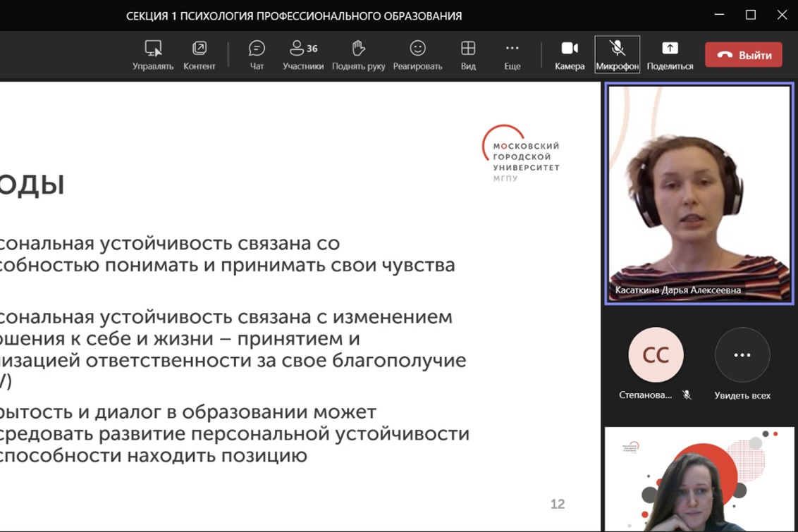Select Касаткина's highlighted video tile

699,192
